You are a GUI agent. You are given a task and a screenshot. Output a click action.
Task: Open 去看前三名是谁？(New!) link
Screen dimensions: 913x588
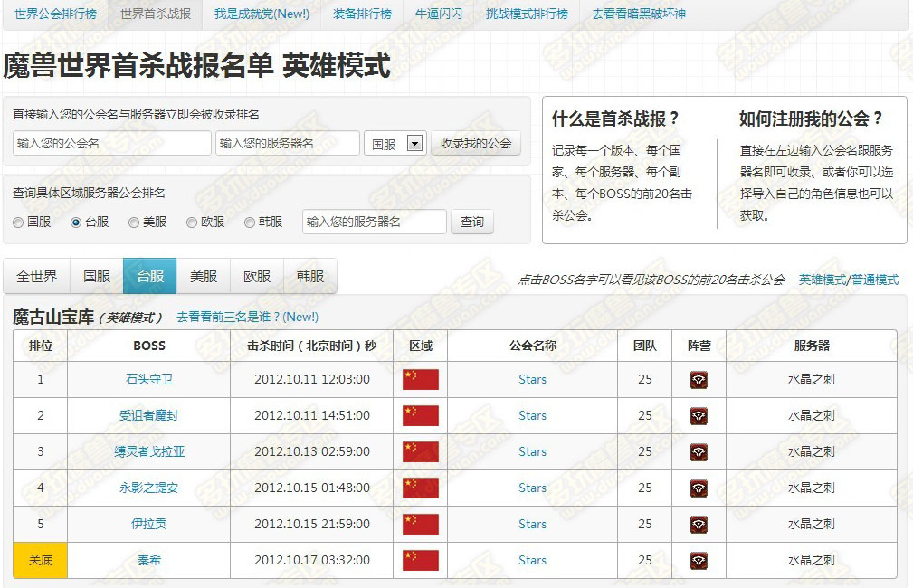coord(247,317)
